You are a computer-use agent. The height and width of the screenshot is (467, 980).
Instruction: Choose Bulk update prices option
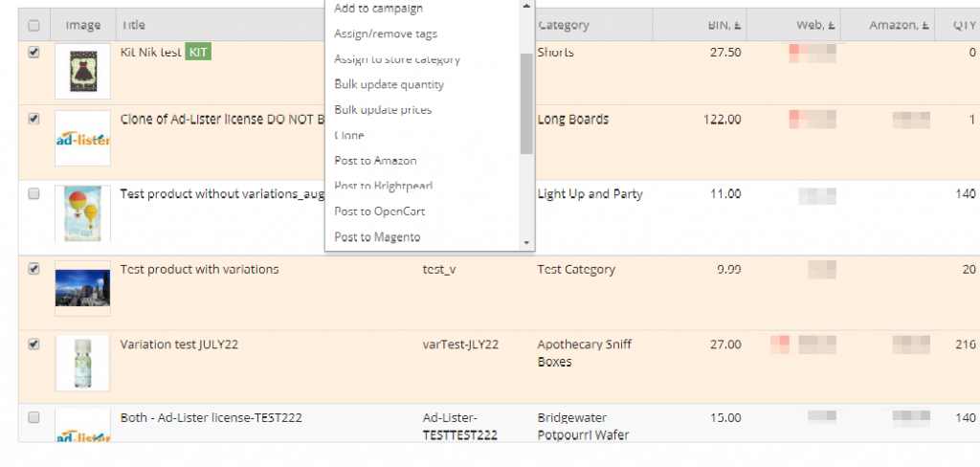[x=383, y=110]
